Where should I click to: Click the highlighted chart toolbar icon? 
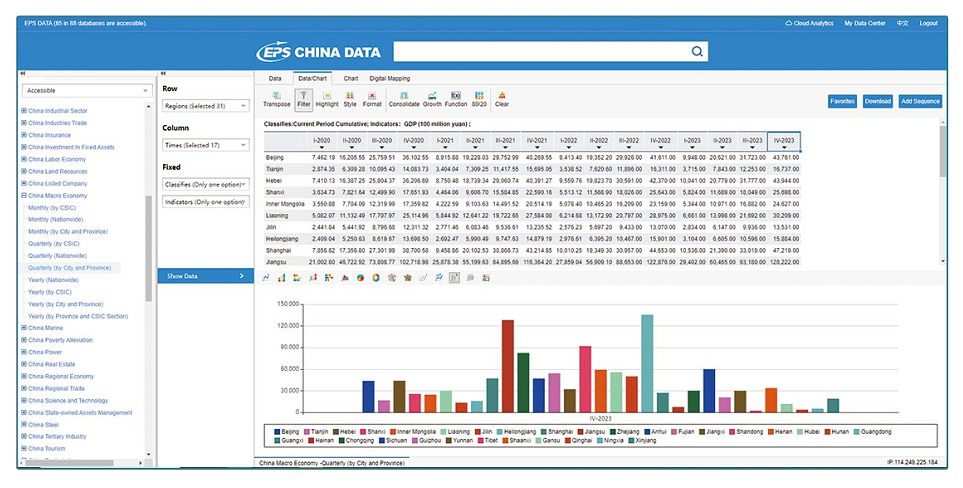(x=454, y=277)
